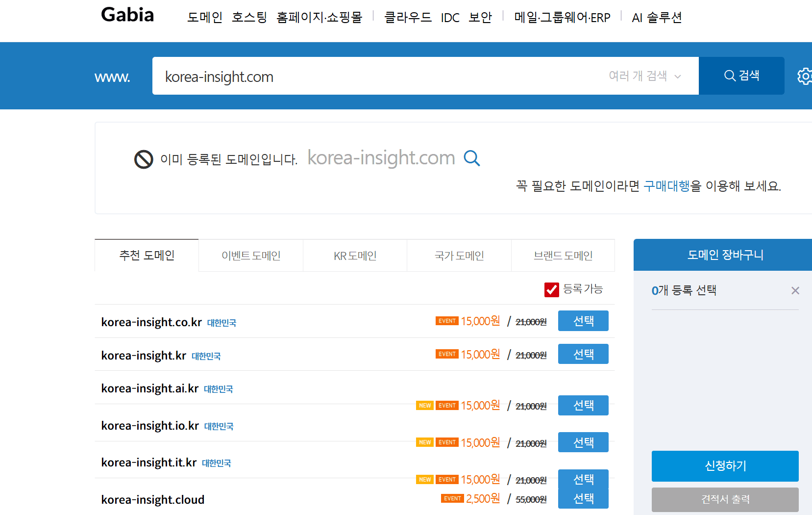812x515 pixels.
Task: Open the 보안 menu
Action: point(480,17)
